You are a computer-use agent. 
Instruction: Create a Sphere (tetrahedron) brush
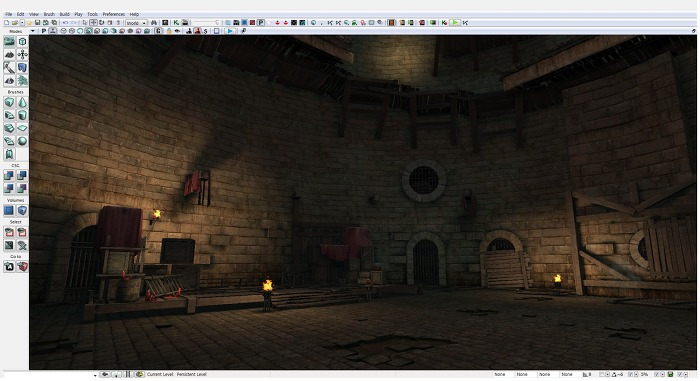coord(22,141)
